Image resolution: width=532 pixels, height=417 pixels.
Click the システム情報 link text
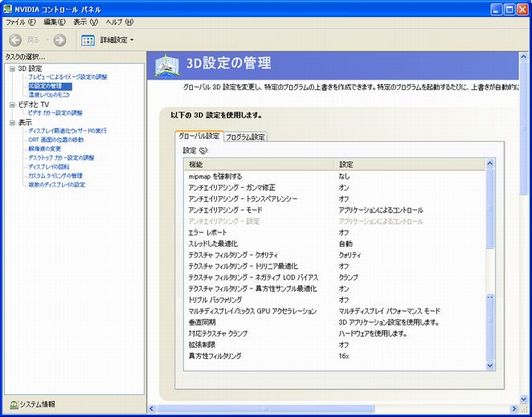coord(37,404)
